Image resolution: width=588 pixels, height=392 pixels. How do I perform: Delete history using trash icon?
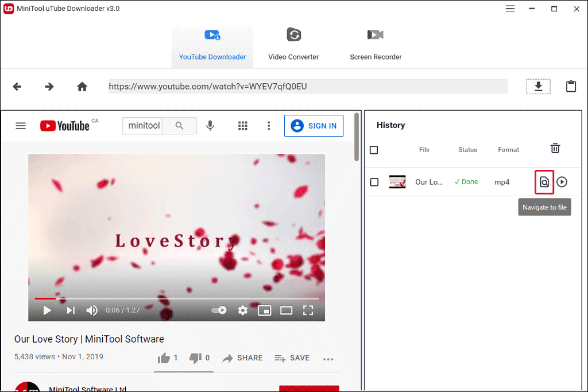tap(555, 149)
